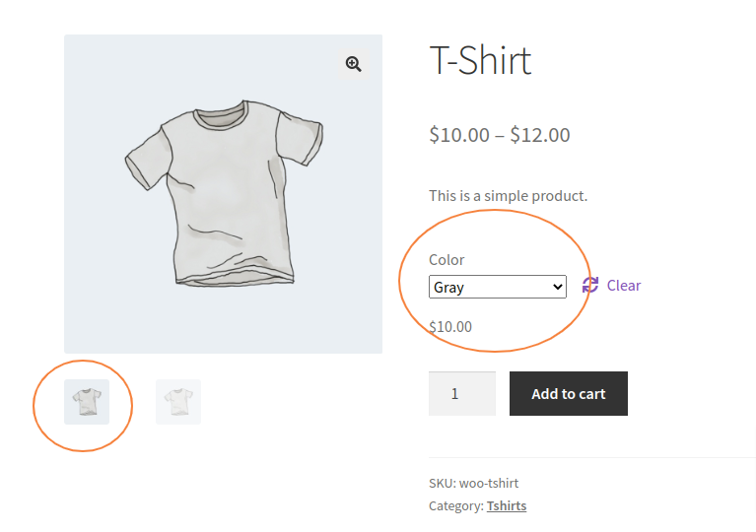
Task: Click the T-Shirt product title
Action: 480,61
